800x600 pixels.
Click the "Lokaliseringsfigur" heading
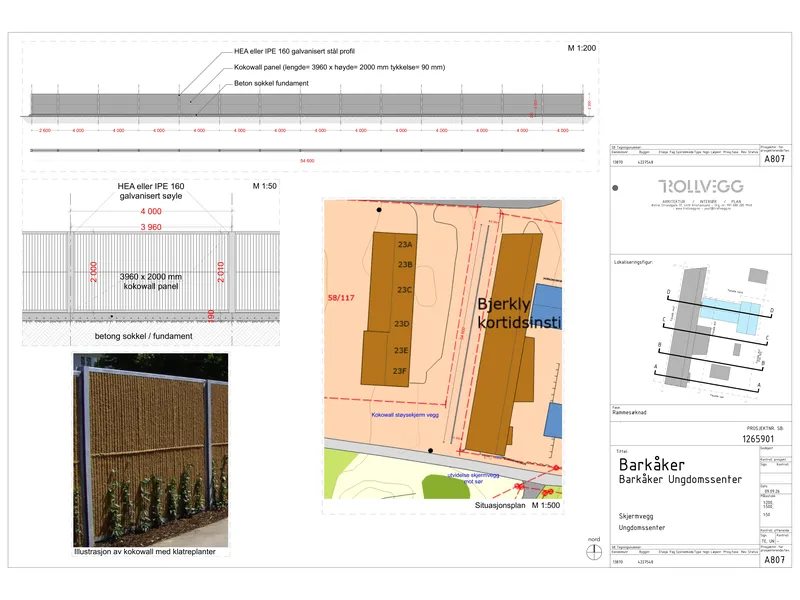633,262
